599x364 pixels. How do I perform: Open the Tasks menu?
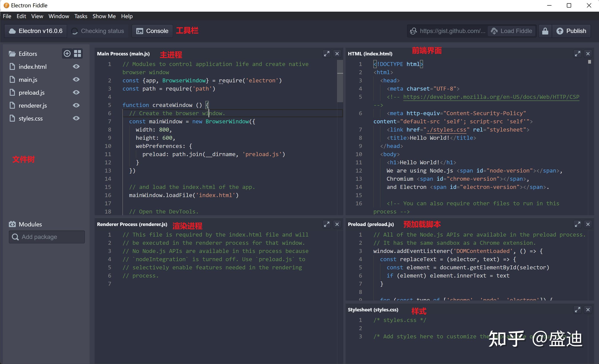tap(81, 16)
